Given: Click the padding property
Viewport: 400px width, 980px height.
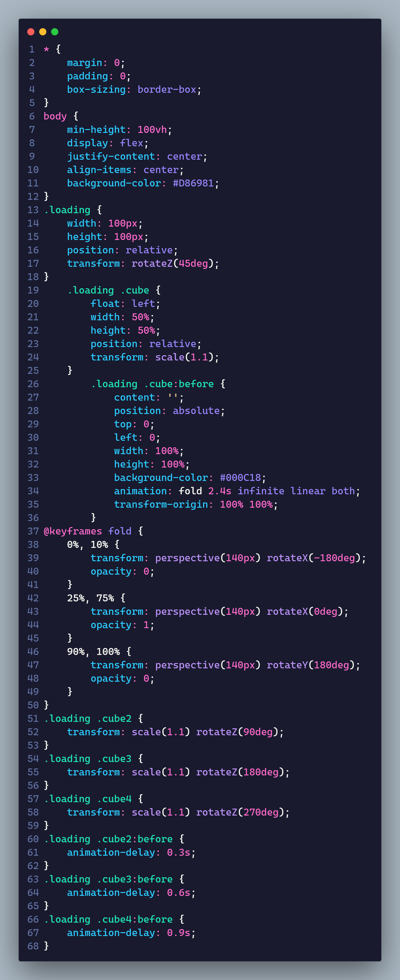Looking at the screenshot, I should click(87, 76).
